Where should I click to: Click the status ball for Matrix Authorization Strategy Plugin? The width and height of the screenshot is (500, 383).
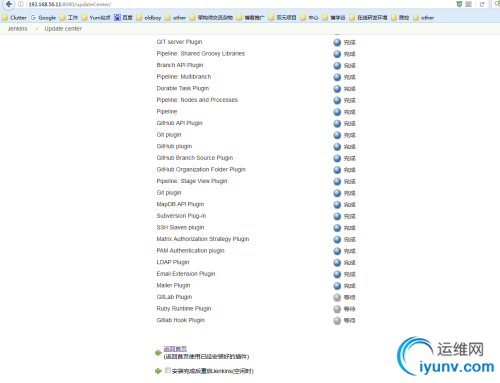[x=337, y=239]
